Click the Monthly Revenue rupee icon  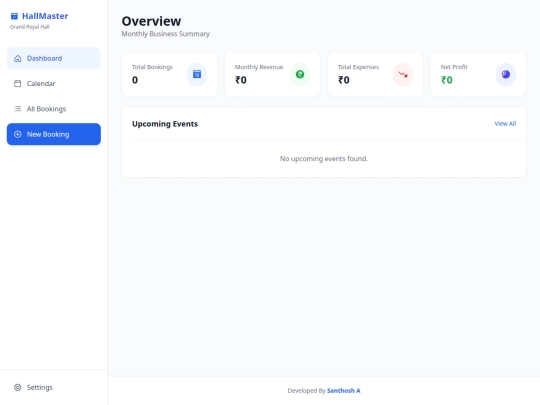[300, 74]
